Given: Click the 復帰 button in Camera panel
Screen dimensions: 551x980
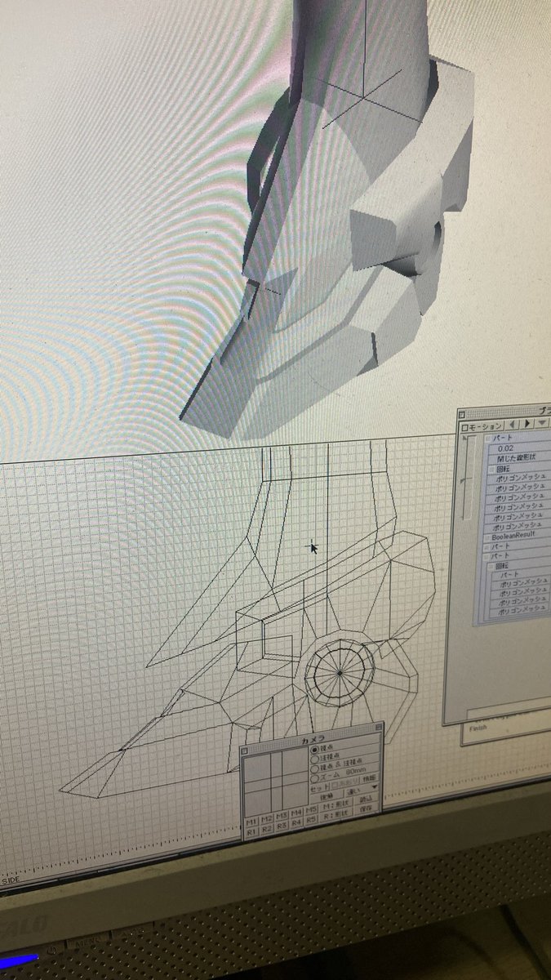Looking at the screenshot, I should 327,797.
